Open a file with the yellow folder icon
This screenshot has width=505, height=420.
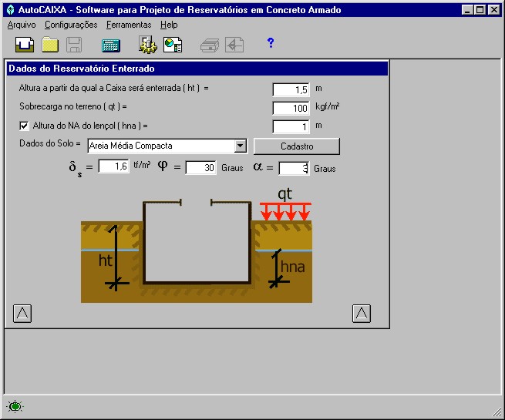click(x=50, y=45)
